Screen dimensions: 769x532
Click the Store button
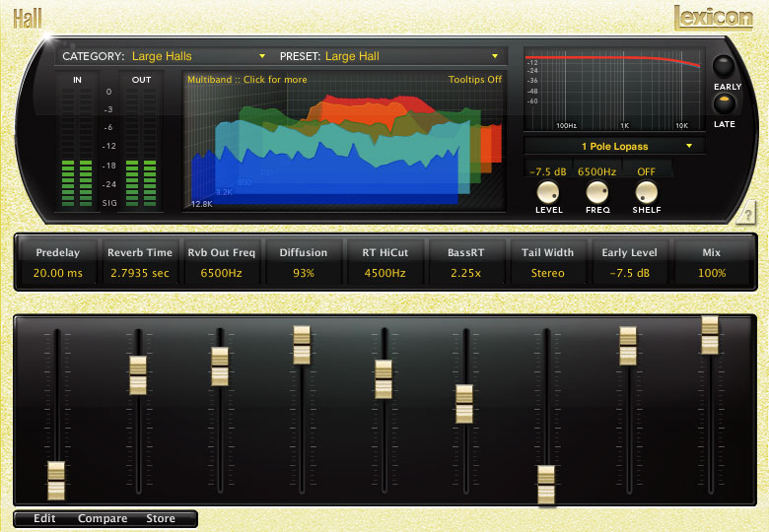tap(161, 518)
